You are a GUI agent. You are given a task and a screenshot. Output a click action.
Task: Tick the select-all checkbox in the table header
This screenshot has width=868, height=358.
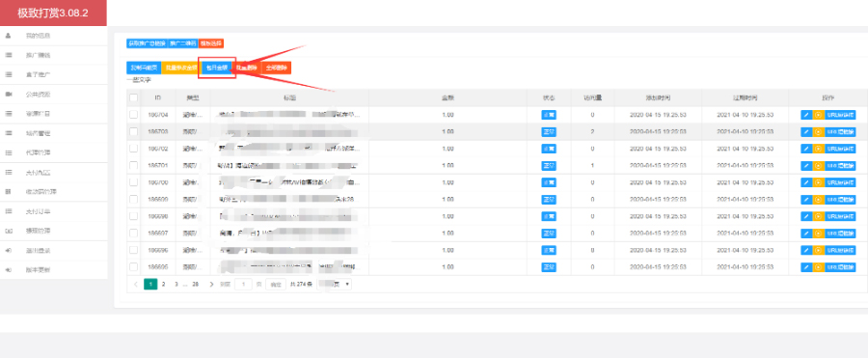click(133, 97)
